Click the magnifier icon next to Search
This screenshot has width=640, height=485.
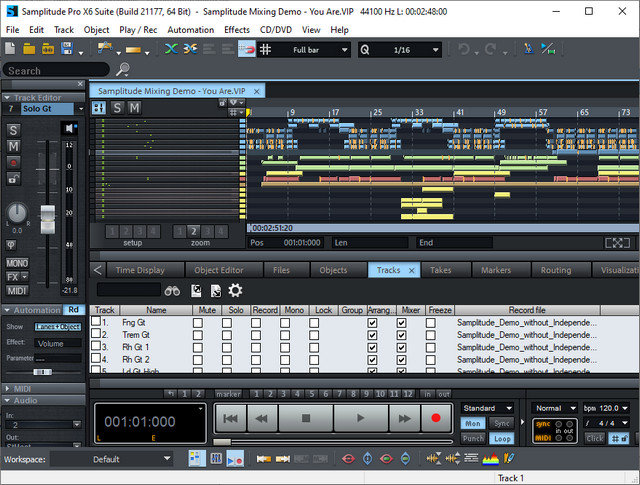(123, 70)
